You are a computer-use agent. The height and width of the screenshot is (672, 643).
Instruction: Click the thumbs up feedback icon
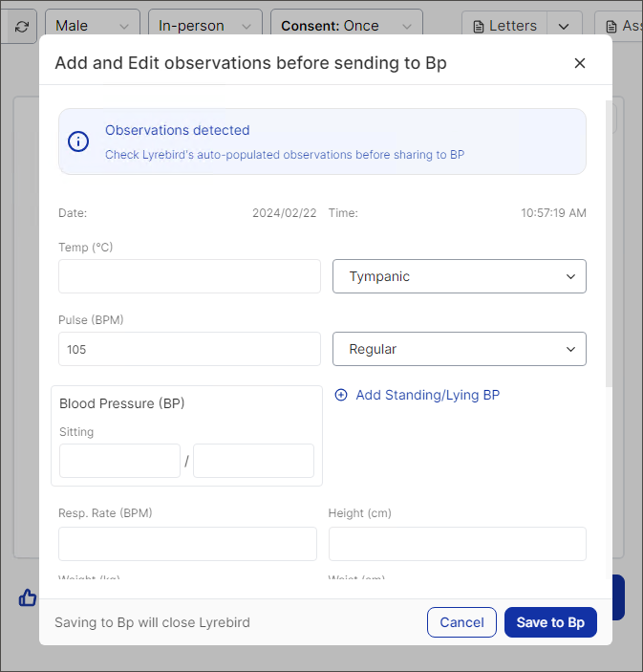coord(28,597)
